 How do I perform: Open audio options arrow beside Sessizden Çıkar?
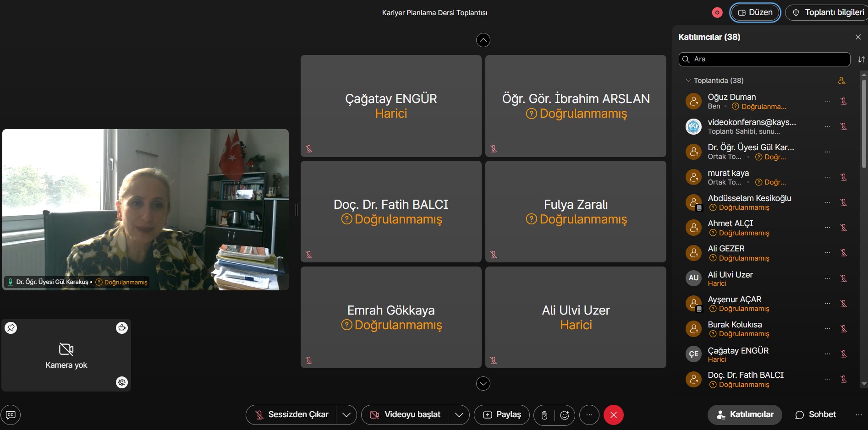[346, 415]
